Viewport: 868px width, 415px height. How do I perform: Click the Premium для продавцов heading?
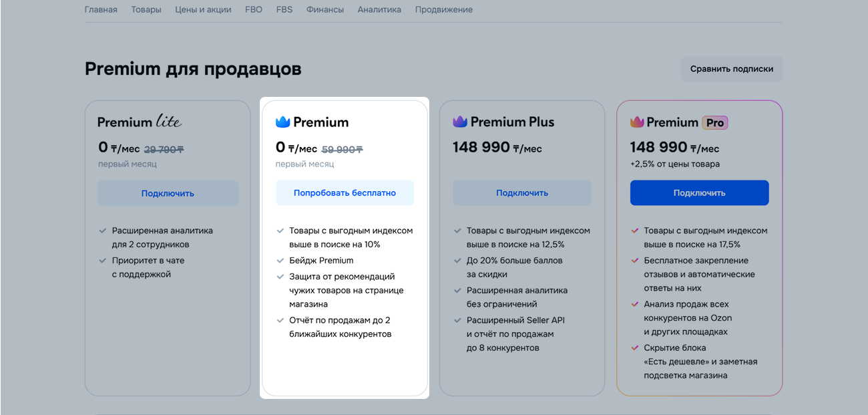tap(193, 69)
